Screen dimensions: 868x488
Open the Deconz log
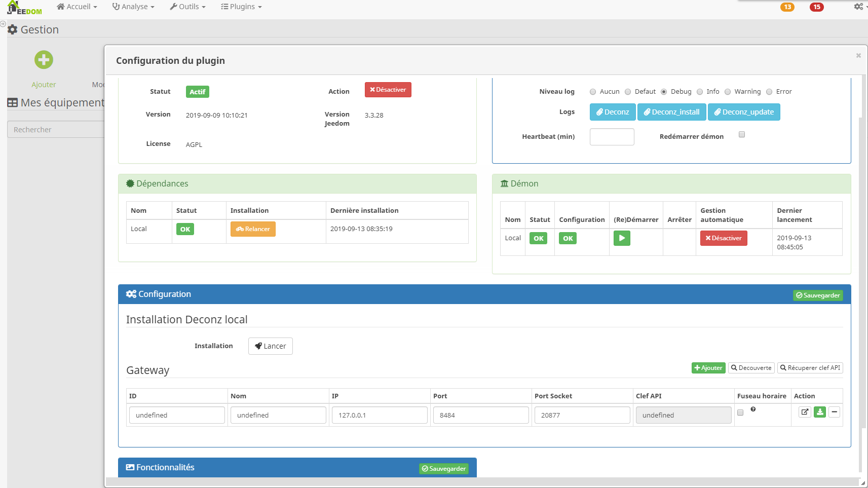pos(613,112)
